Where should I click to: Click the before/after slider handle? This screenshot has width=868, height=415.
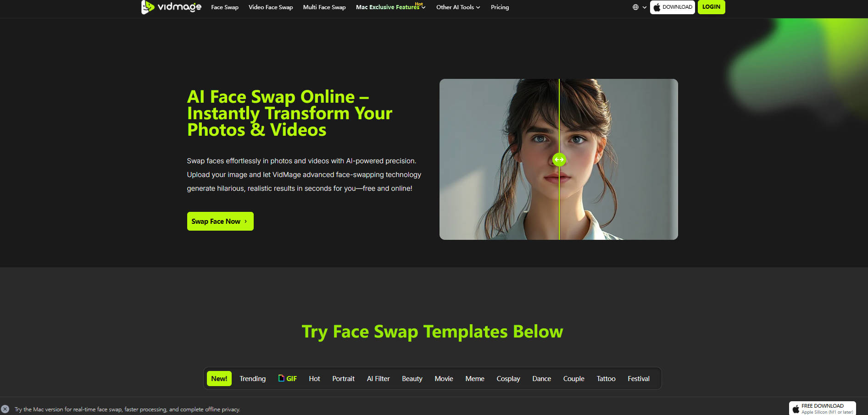point(559,160)
